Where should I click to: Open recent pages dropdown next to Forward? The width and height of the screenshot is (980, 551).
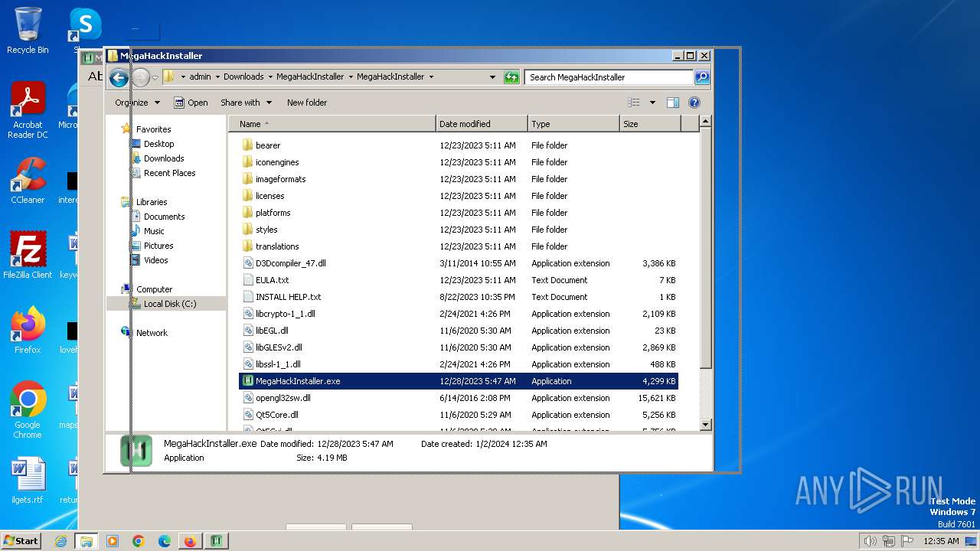pyautogui.click(x=155, y=77)
